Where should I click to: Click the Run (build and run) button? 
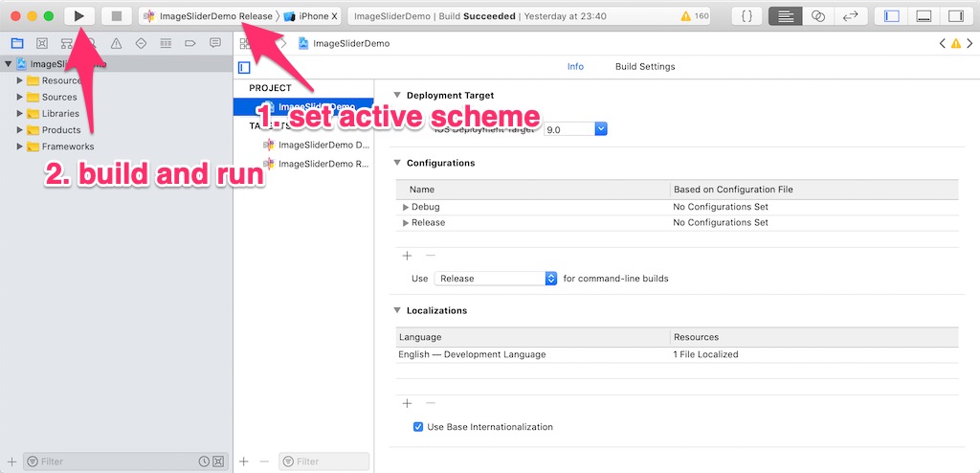pos(79,15)
